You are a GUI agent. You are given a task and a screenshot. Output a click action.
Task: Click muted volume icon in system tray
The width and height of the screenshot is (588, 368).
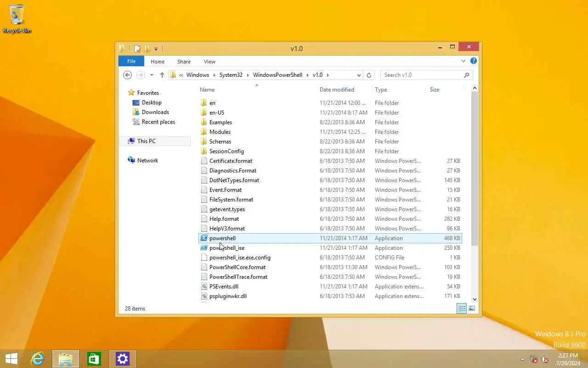(545, 359)
